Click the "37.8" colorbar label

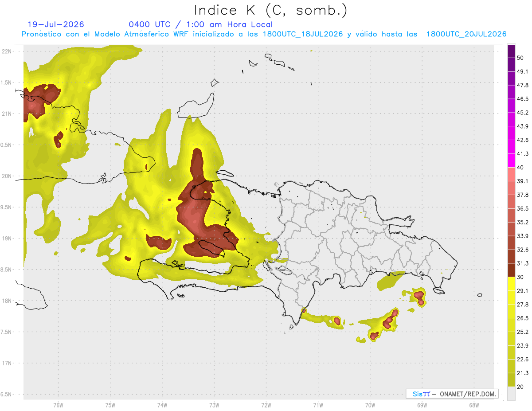[523, 195]
